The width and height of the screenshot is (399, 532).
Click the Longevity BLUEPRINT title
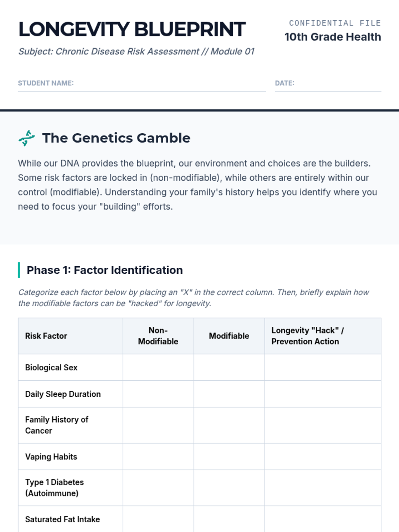pyautogui.click(x=132, y=29)
